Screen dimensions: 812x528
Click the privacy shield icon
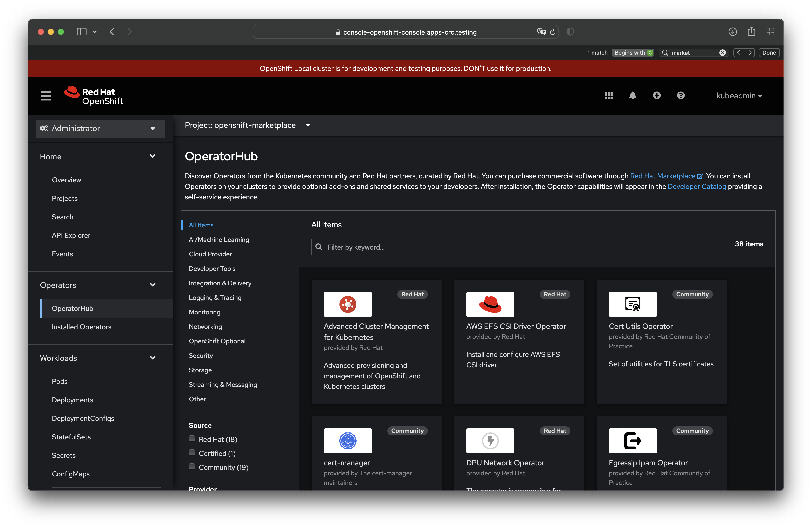coord(570,32)
